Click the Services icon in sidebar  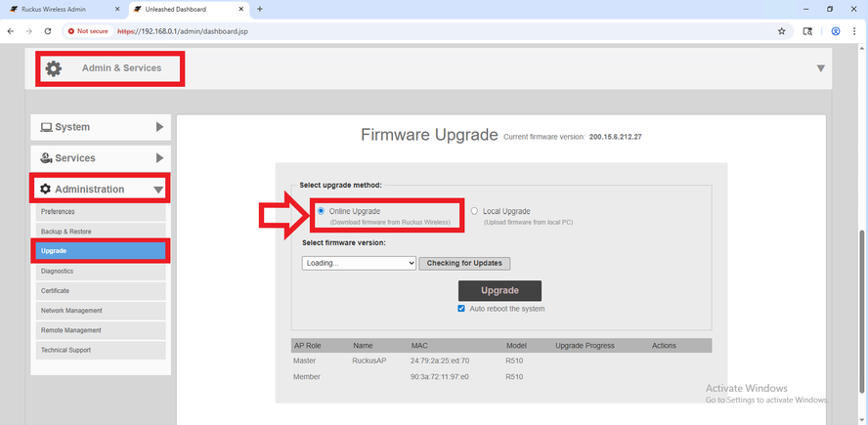coord(46,158)
